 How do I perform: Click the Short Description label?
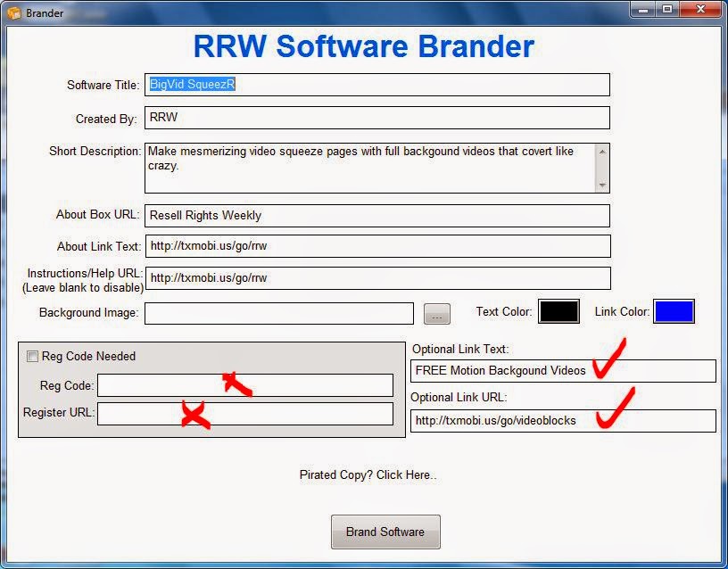click(95, 152)
